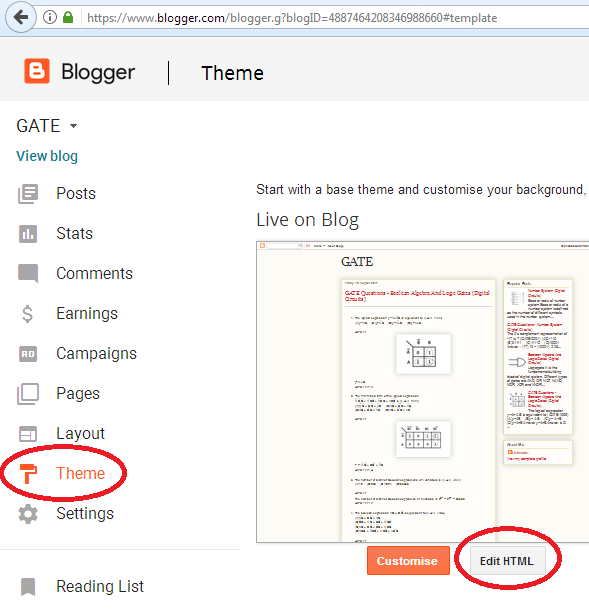Viewport: 589px width, 611px height.
Task: Open the Settings menu item
Action: [x=85, y=514]
